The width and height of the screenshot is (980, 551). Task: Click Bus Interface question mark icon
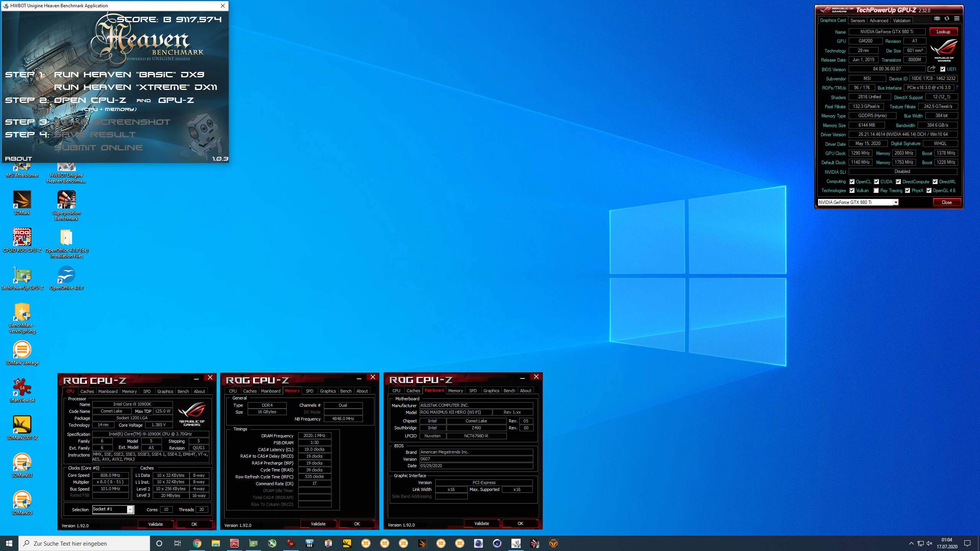957,88
